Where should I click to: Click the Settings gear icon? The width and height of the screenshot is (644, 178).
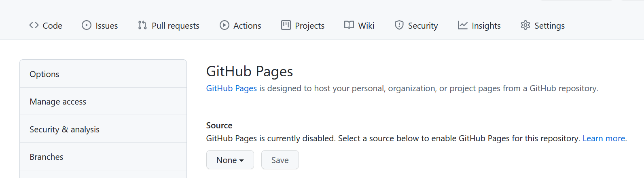pyautogui.click(x=525, y=25)
